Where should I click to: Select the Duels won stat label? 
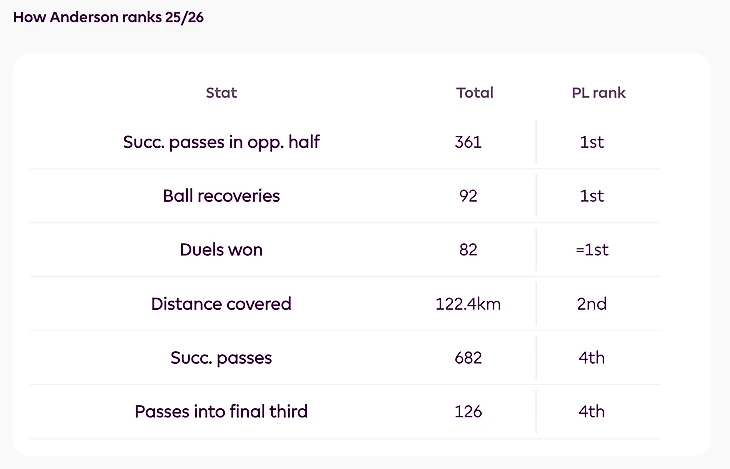pyautogui.click(x=221, y=250)
